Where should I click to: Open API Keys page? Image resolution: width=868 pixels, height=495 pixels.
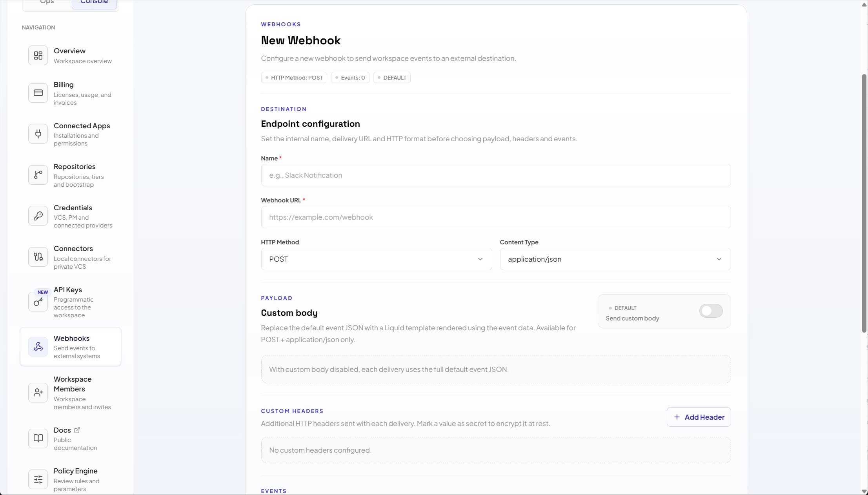pos(71,302)
